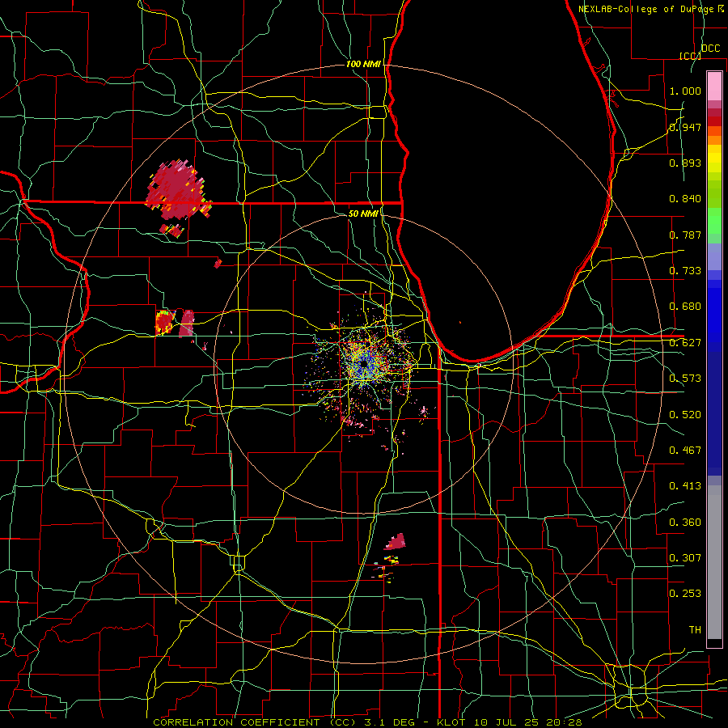
Task: Click the KLOT station identifier
Action: click(451, 722)
